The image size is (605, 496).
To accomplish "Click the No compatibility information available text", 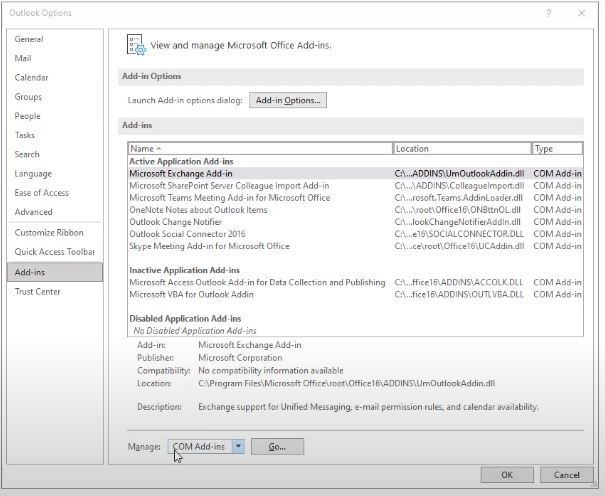I will (x=271, y=371).
